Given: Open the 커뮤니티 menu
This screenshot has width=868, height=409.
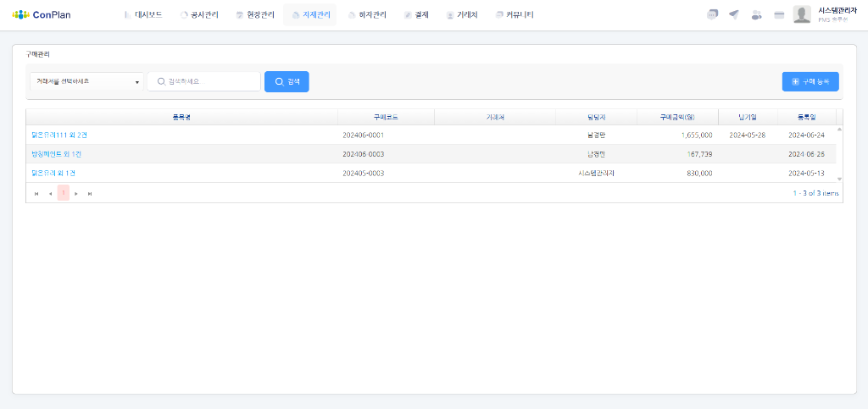Looking at the screenshot, I should click(515, 15).
